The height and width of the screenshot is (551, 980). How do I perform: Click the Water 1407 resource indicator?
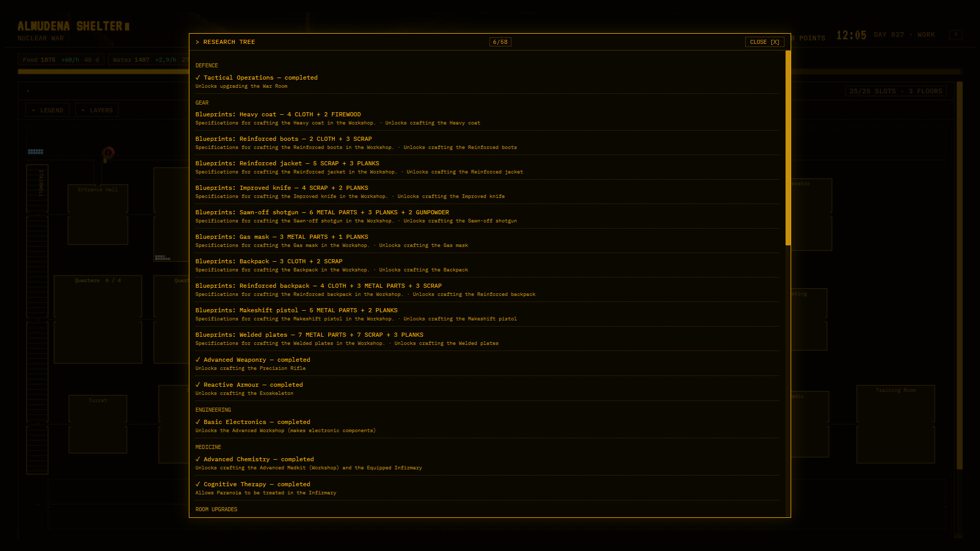coord(149,60)
